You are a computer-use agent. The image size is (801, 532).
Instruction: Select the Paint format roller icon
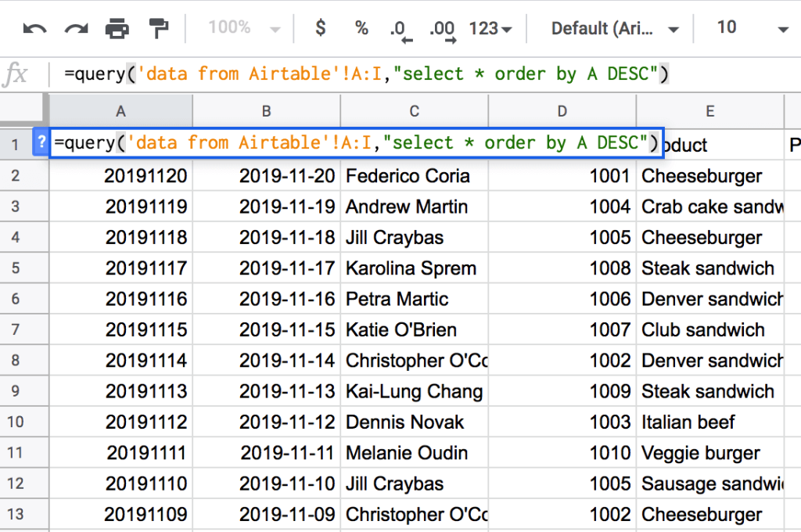159,29
